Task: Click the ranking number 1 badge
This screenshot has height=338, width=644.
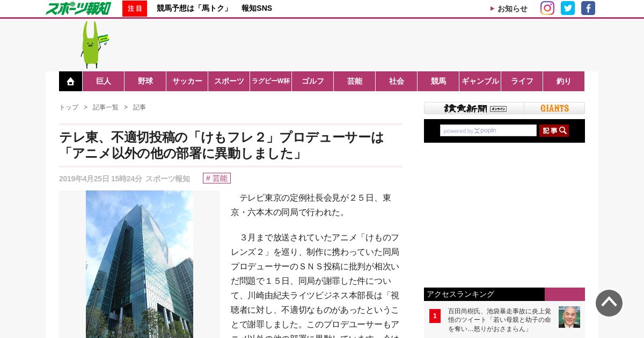Action: (435, 316)
